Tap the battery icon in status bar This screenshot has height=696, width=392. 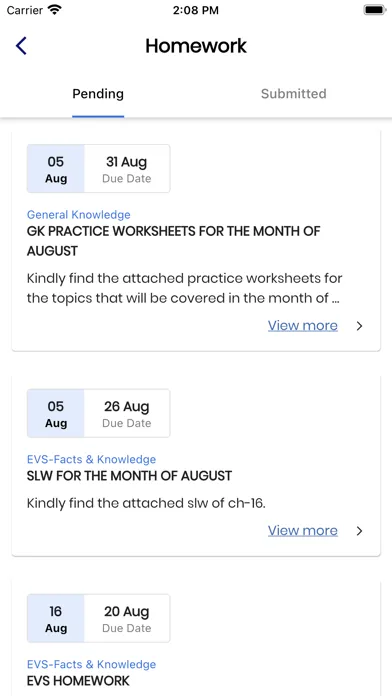(x=375, y=10)
